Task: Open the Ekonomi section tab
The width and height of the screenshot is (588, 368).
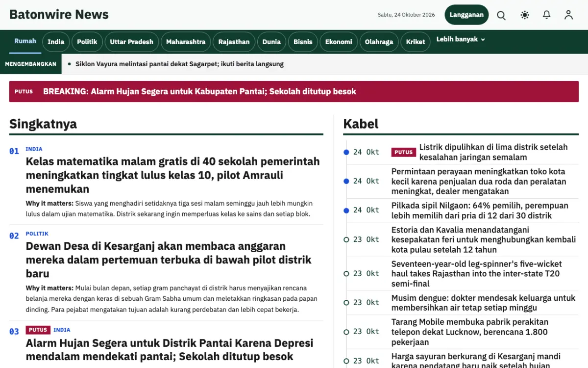Action: point(339,42)
